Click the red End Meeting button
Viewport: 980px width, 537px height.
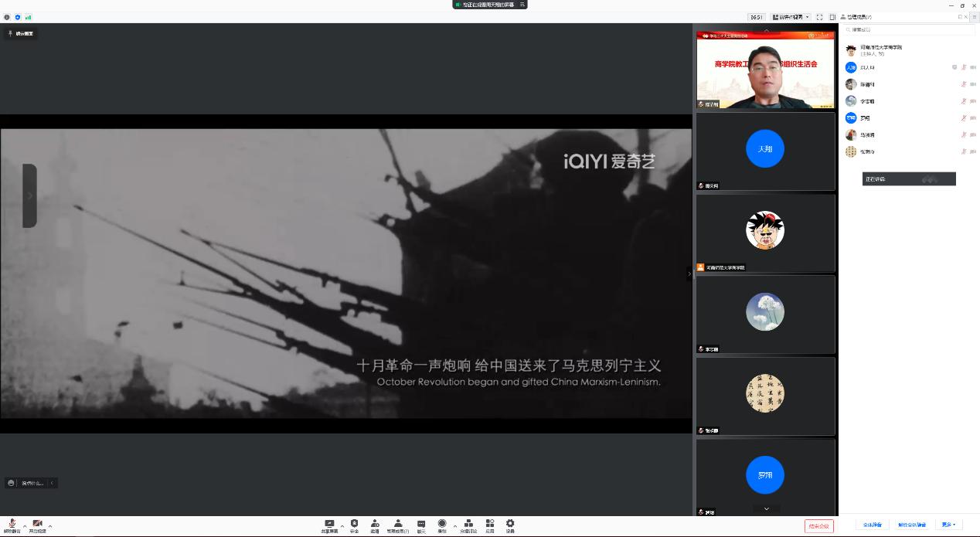coord(818,526)
